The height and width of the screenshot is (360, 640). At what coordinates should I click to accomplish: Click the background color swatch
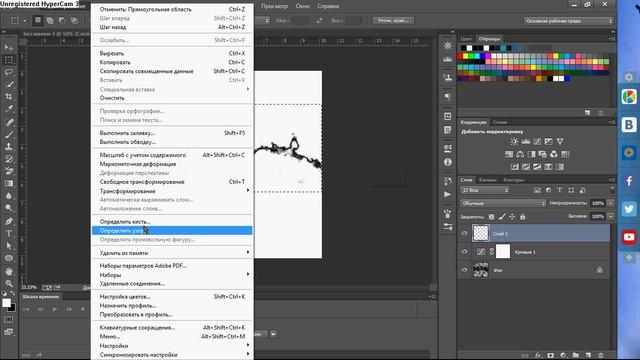12,308
